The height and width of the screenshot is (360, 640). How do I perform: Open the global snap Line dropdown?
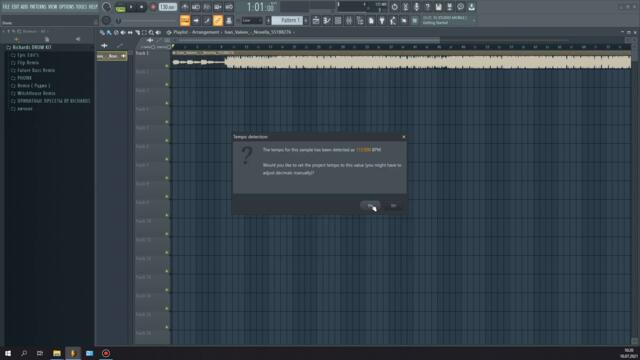tap(251, 20)
